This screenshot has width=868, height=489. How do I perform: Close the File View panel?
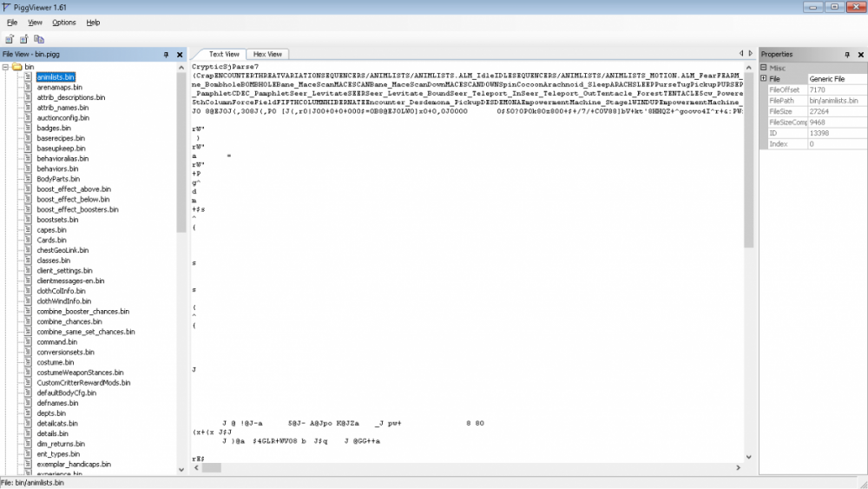pyautogui.click(x=180, y=55)
